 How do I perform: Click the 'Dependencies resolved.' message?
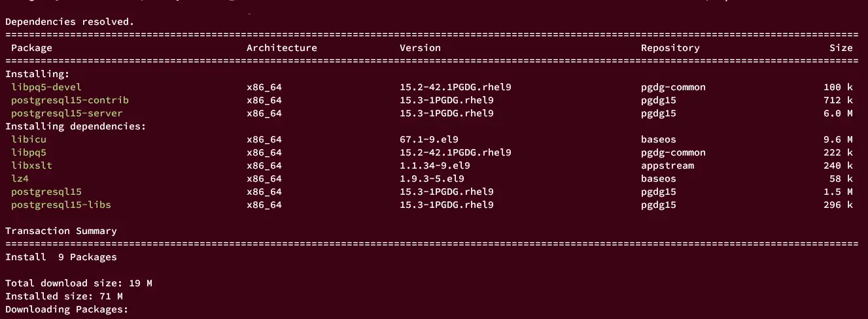click(69, 22)
